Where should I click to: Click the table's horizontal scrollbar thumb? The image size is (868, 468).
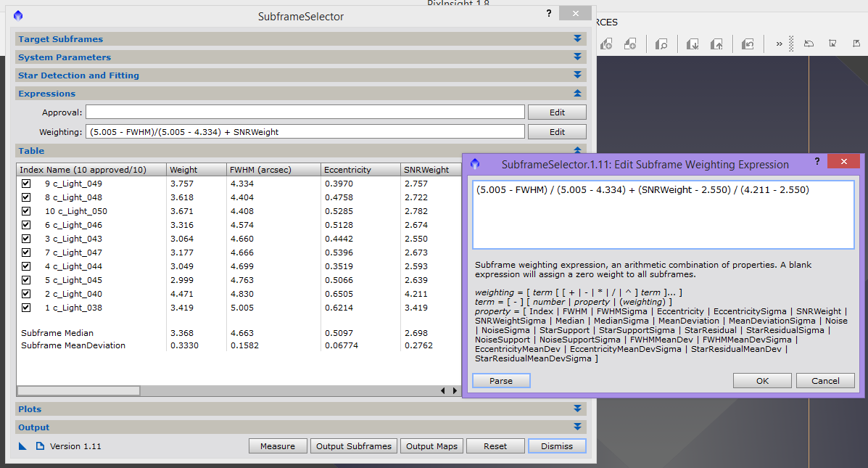click(x=79, y=390)
